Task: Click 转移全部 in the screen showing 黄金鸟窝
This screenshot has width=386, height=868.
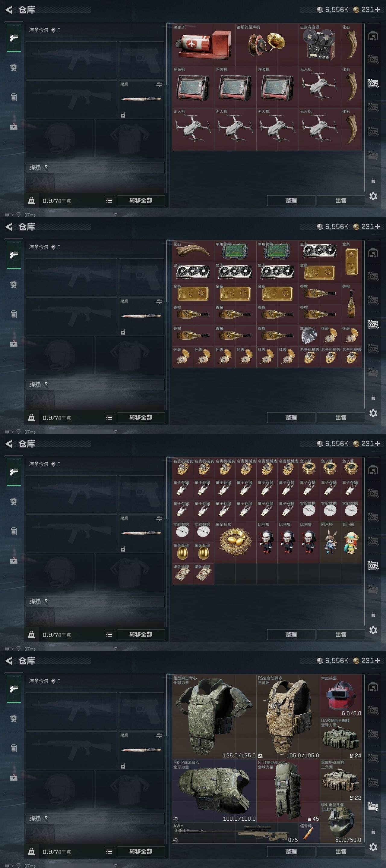Action: click(x=141, y=634)
